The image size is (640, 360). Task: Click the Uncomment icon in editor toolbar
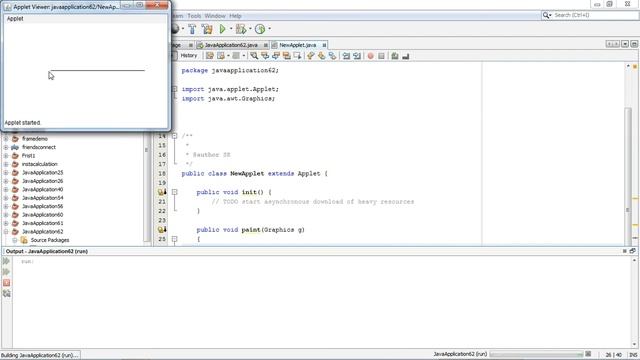pos(405,56)
